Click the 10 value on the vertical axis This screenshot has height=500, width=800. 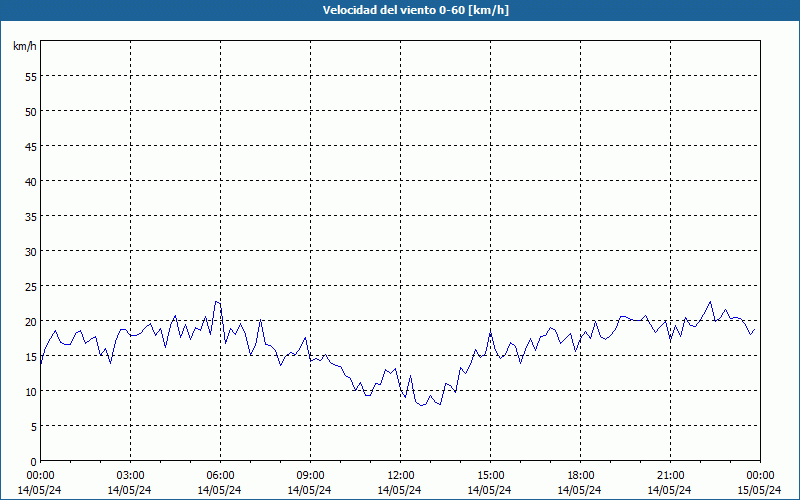(31, 391)
